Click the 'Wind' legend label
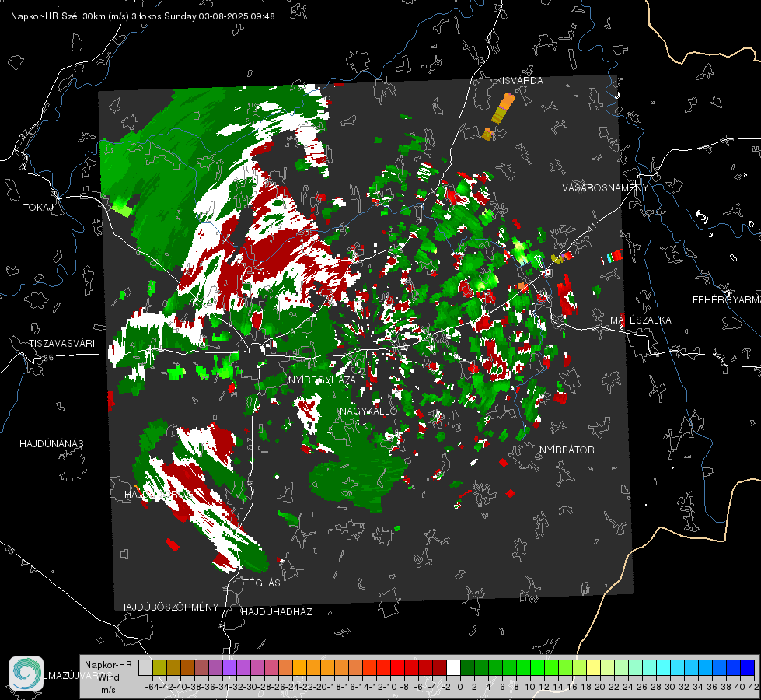 pyautogui.click(x=109, y=677)
